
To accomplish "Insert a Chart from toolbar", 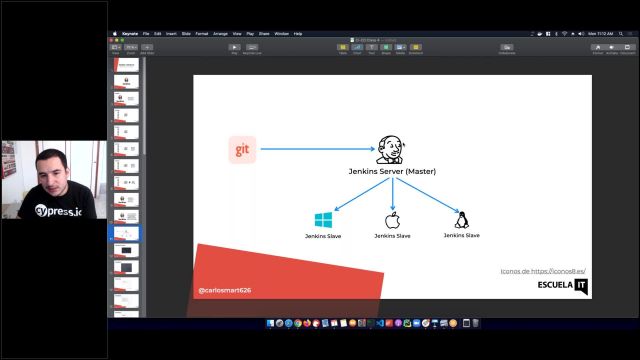I will point(357,47).
